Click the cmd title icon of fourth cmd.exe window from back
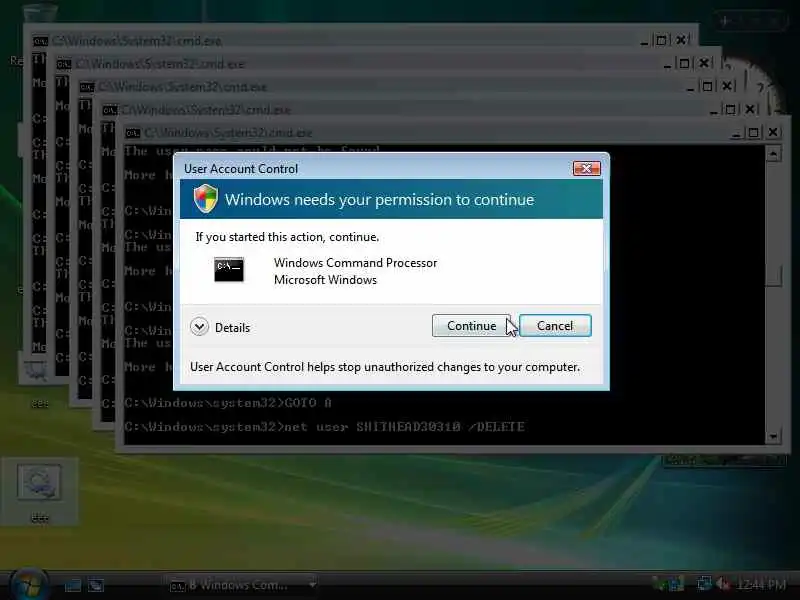 [x=110, y=110]
